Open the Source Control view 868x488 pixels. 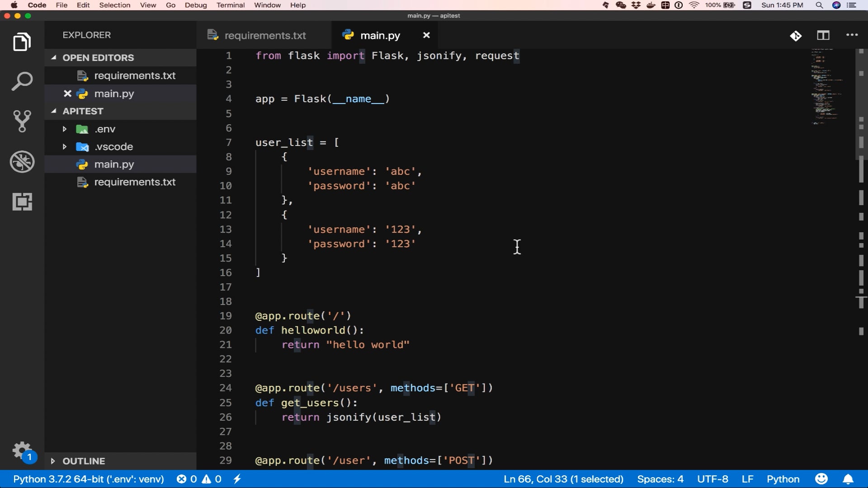22,121
